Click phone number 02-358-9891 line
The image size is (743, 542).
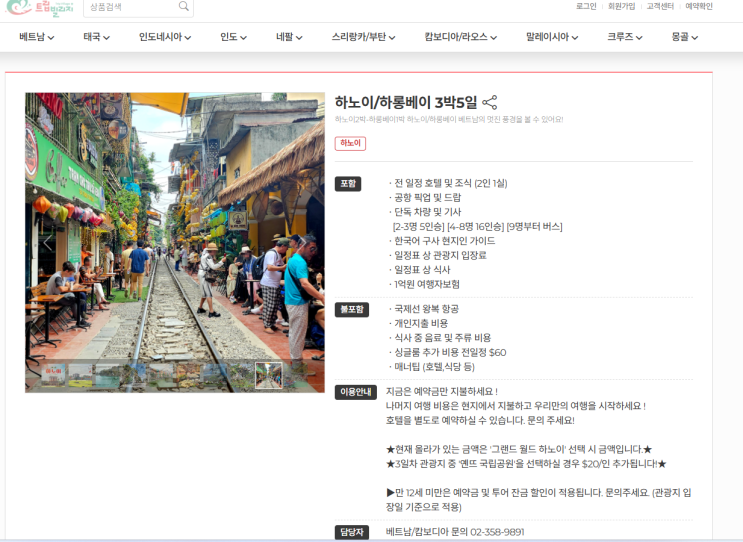point(455,532)
